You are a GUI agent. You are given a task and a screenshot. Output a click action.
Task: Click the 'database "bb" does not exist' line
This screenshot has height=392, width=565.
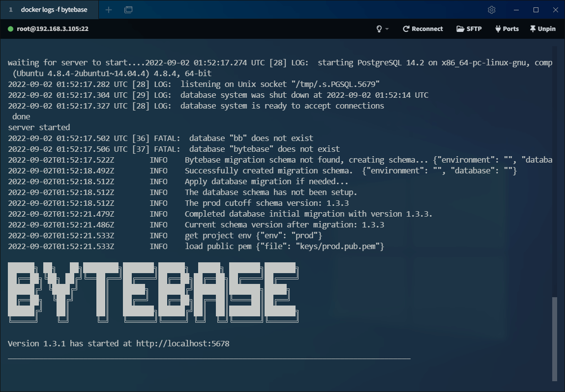tap(251, 138)
